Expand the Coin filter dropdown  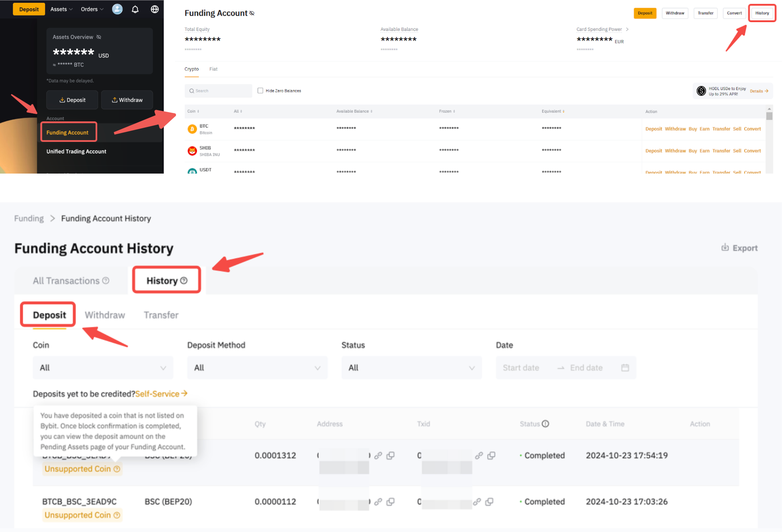click(x=103, y=368)
